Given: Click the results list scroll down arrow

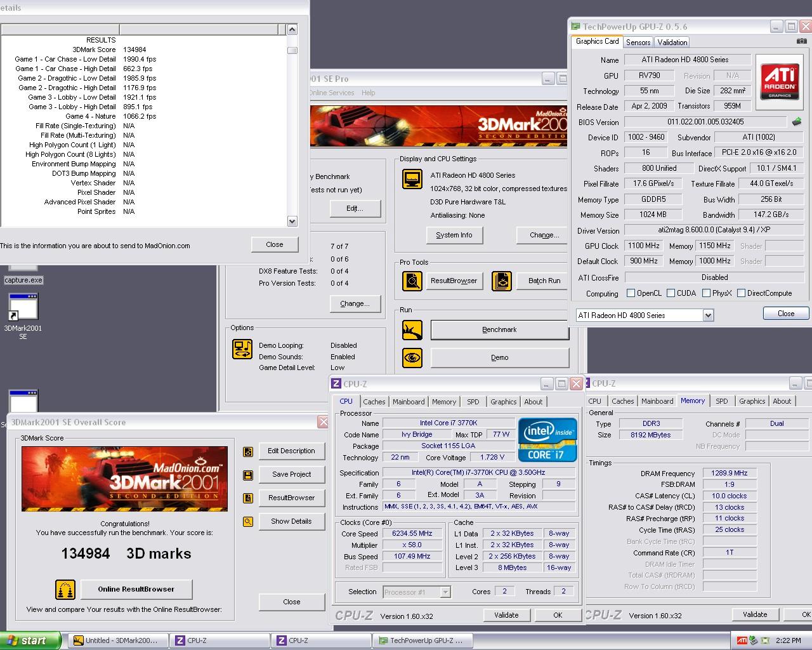Looking at the screenshot, I should pyautogui.click(x=292, y=222).
